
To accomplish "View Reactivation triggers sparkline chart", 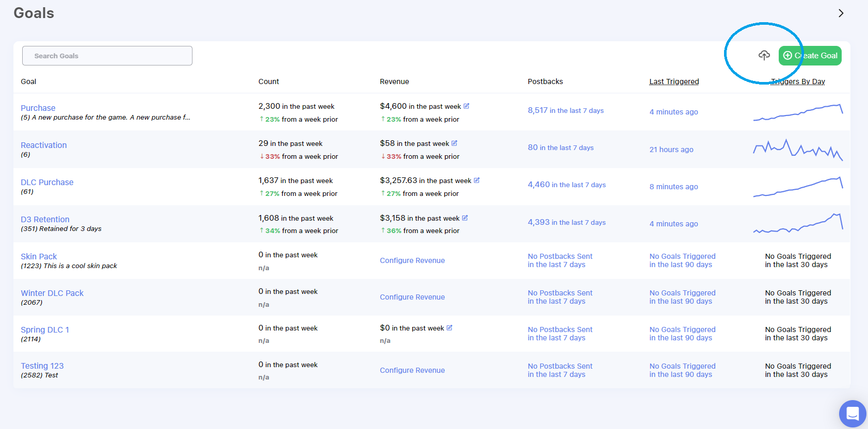I will [x=798, y=150].
